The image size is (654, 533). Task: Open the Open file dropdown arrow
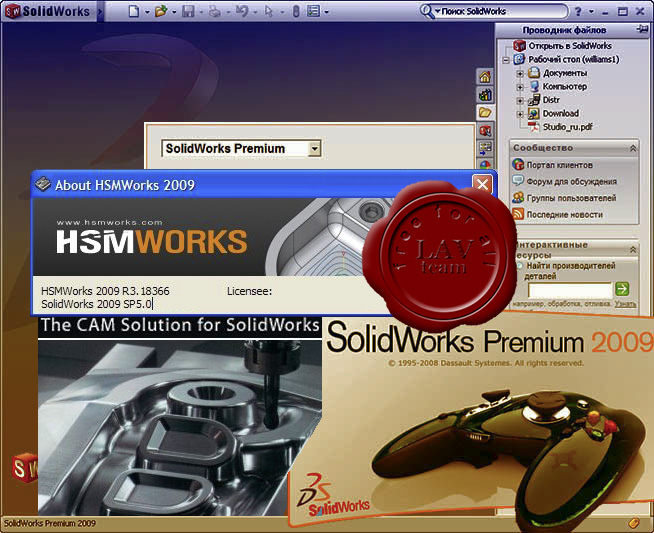tap(174, 12)
